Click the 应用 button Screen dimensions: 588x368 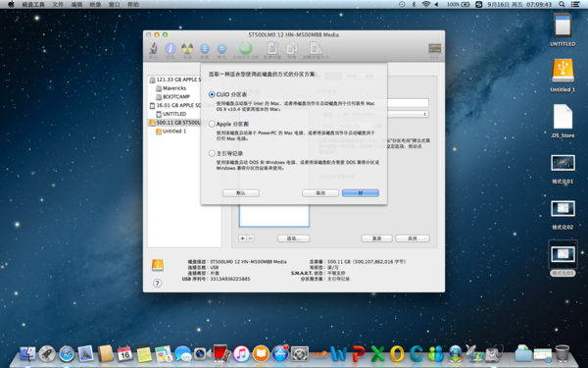(x=413, y=238)
